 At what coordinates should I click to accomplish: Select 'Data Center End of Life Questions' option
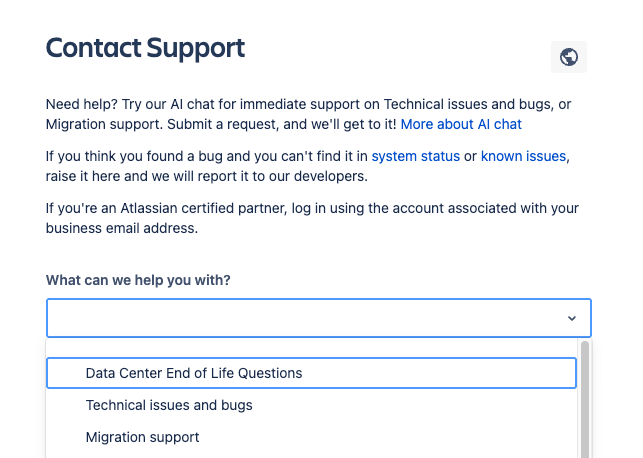[194, 373]
